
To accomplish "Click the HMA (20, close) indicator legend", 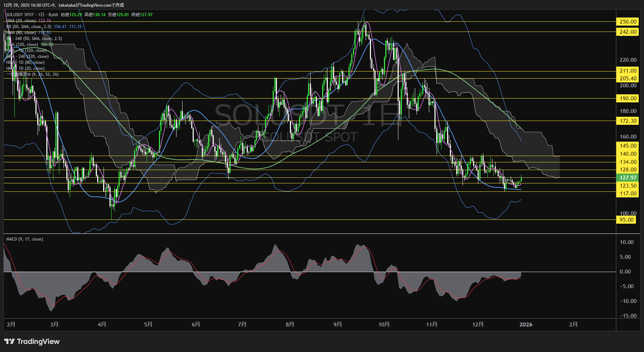I will click(21, 21).
